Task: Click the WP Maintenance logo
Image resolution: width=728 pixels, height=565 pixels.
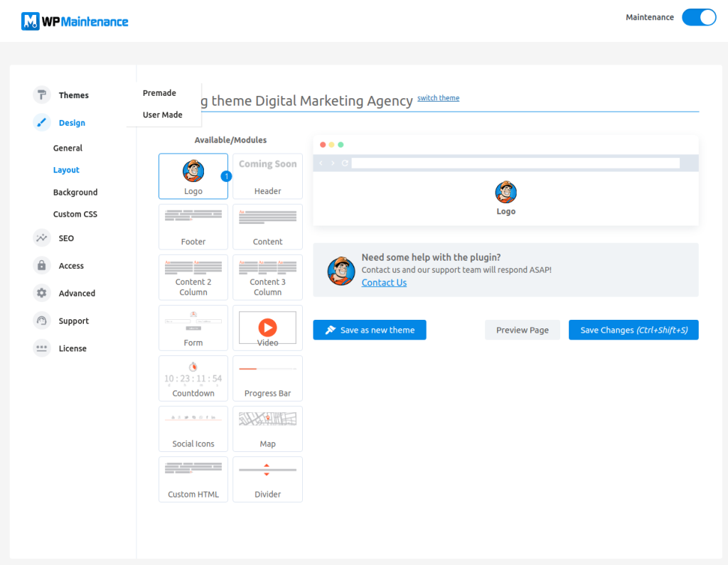Action: (x=75, y=21)
